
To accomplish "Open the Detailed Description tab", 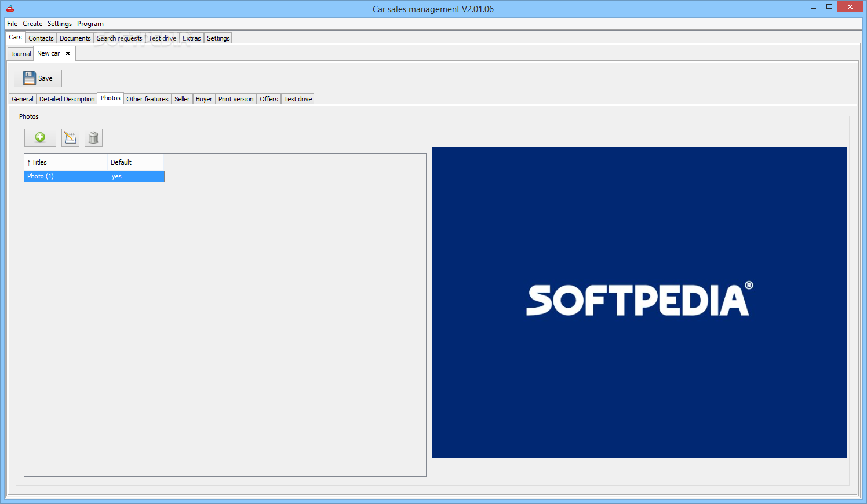I will [x=67, y=99].
